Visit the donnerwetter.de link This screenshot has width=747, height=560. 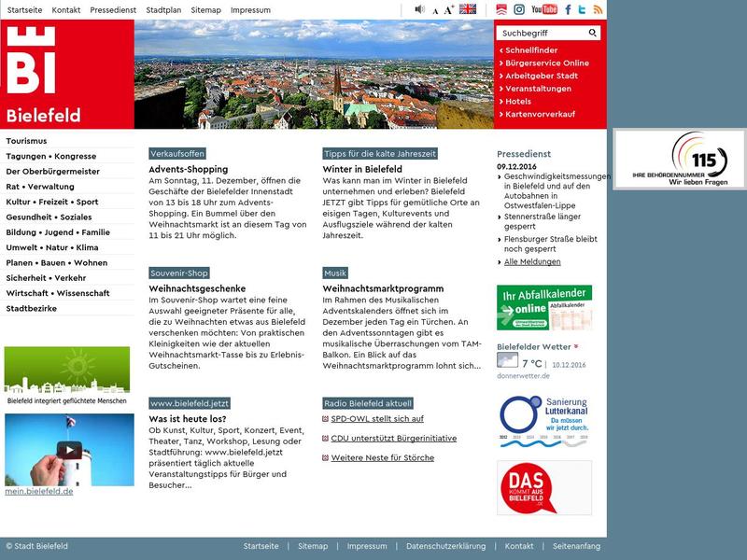click(x=523, y=376)
